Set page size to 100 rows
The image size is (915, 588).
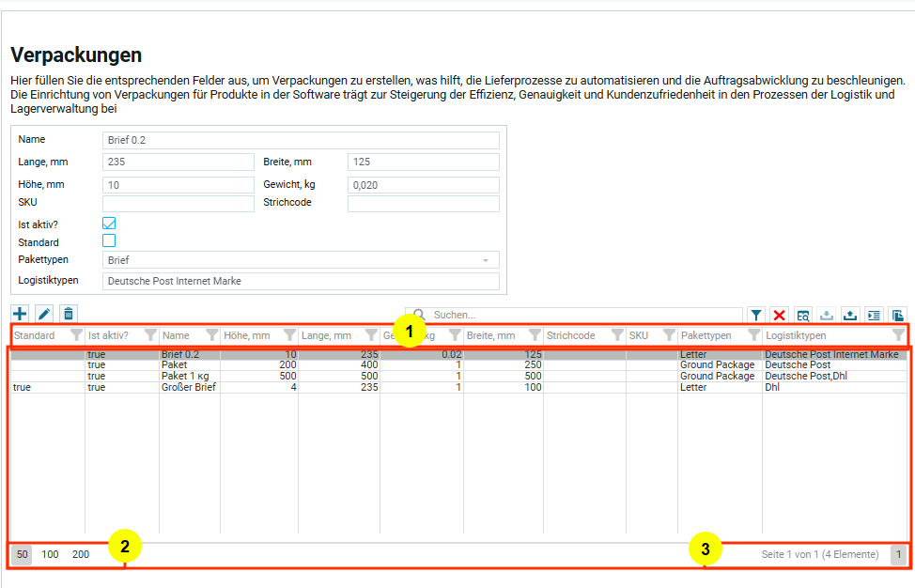pyautogui.click(x=50, y=555)
